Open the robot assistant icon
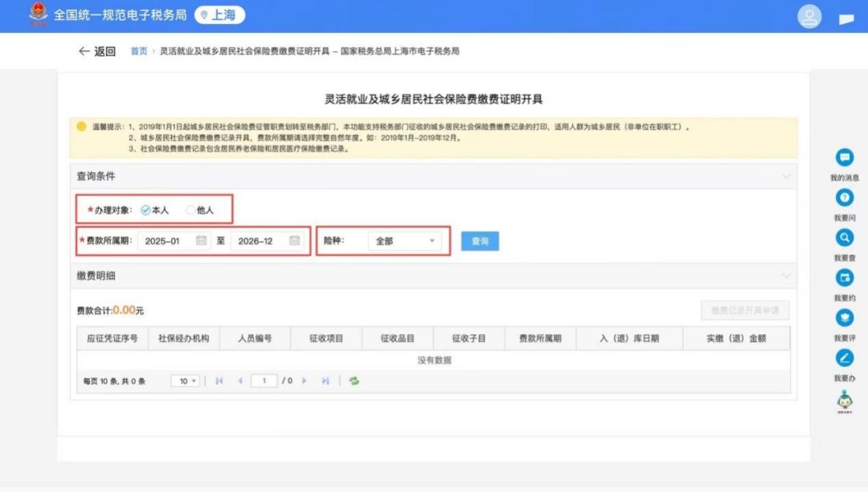Image resolution: width=868 pixels, height=492 pixels. 845,400
